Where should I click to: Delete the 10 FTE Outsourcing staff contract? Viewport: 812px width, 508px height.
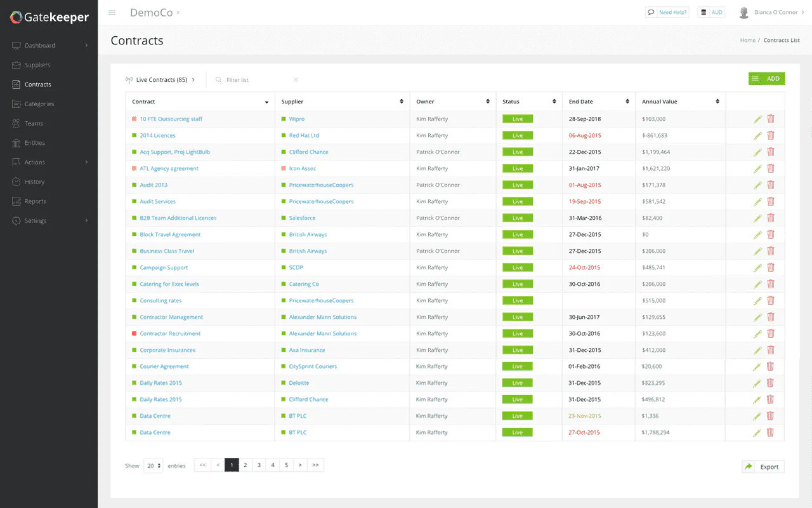771,119
